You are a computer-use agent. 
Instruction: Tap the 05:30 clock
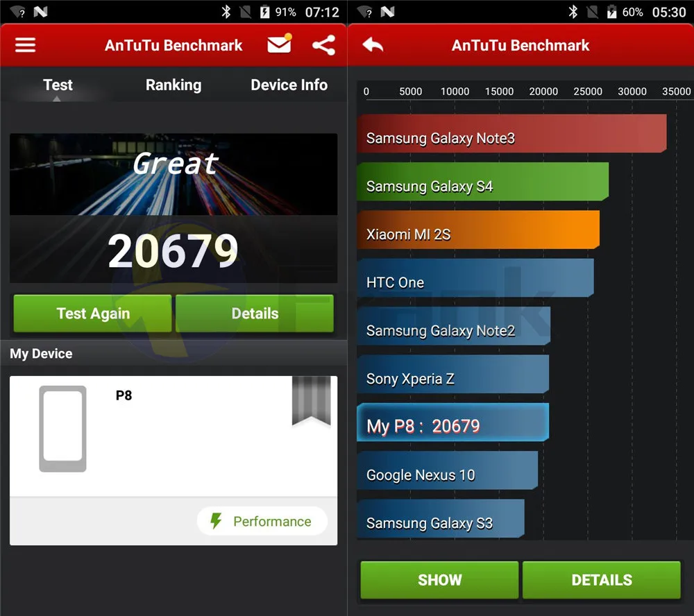click(669, 12)
